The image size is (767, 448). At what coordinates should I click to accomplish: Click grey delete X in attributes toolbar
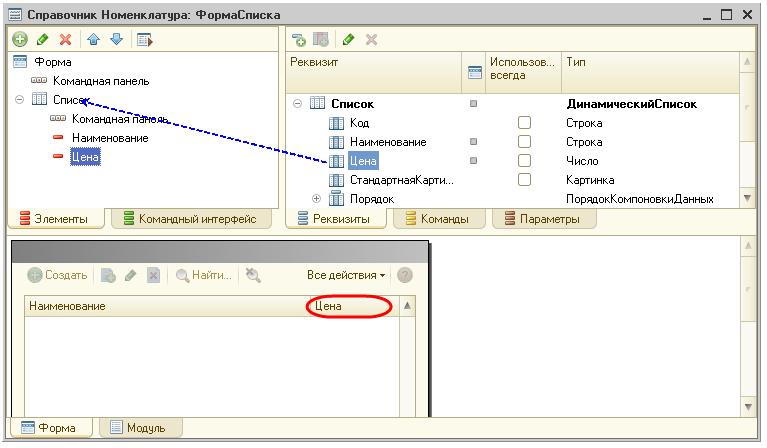click(371, 40)
